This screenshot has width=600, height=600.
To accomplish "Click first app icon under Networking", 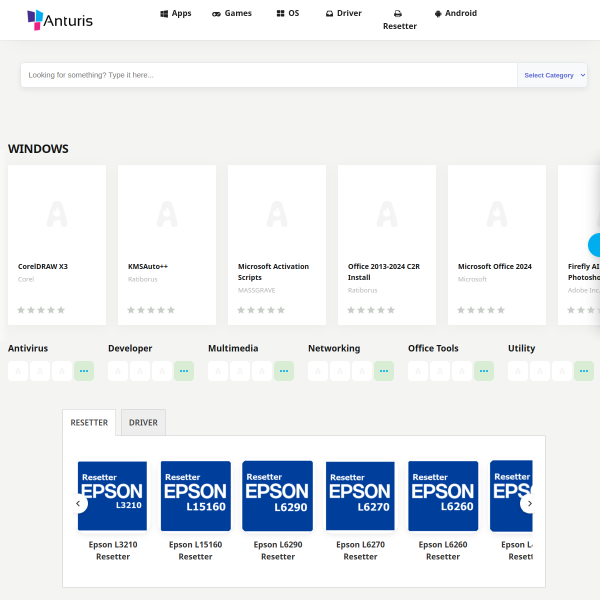I will pos(318,371).
